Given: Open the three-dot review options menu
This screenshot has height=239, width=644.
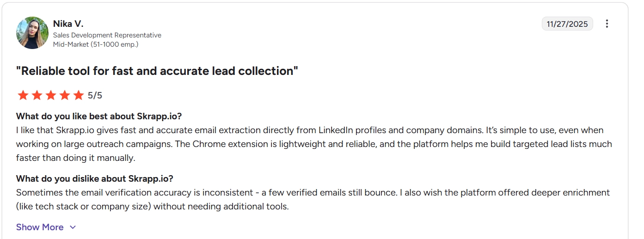Looking at the screenshot, I should (607, 24).
